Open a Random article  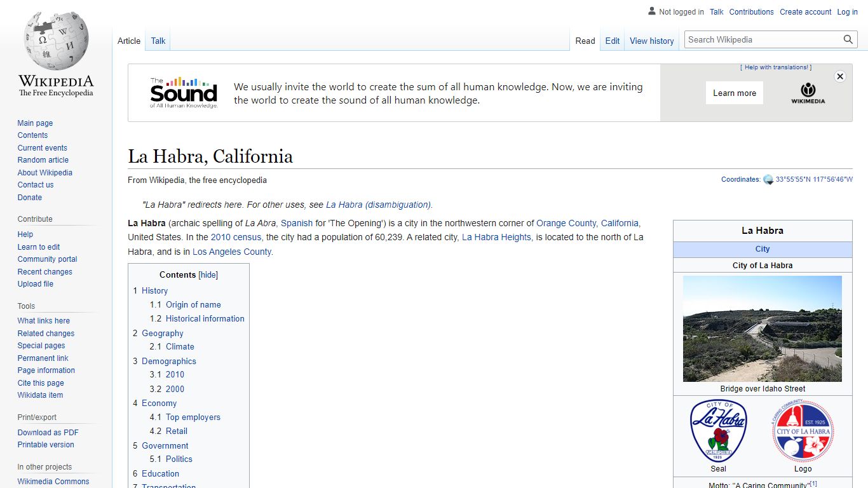(43, 160)
